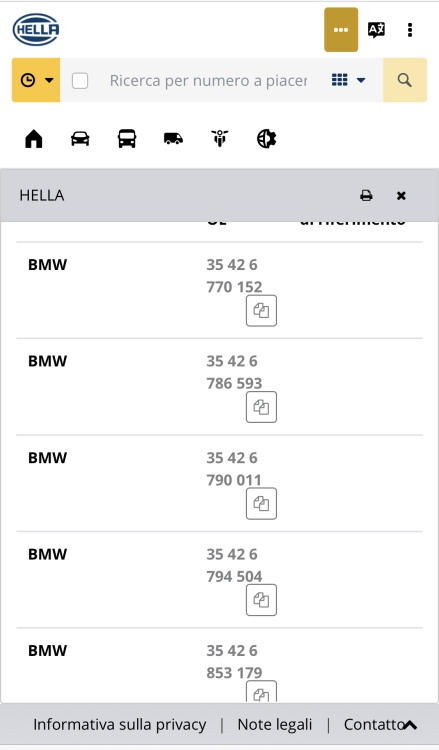Expand the footer with the chevron arrow

(410, 726)
